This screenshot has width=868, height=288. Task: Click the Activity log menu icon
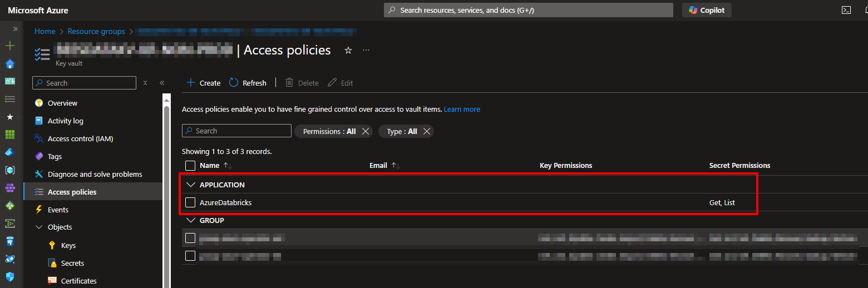pyautogui.click(x=38, y=121)
